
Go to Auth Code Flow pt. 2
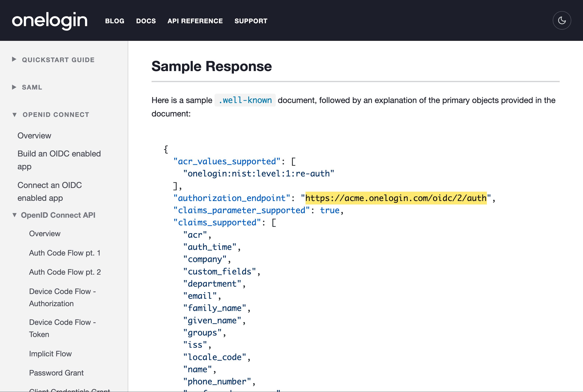coord(65,272)
